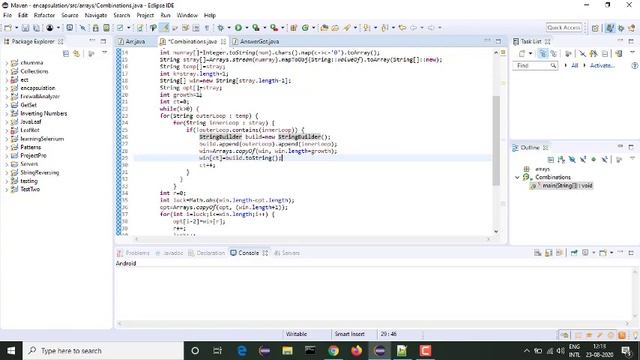Click the Run with Coverage icon
This screenshot has width=640, height=360.
point(256,28)
